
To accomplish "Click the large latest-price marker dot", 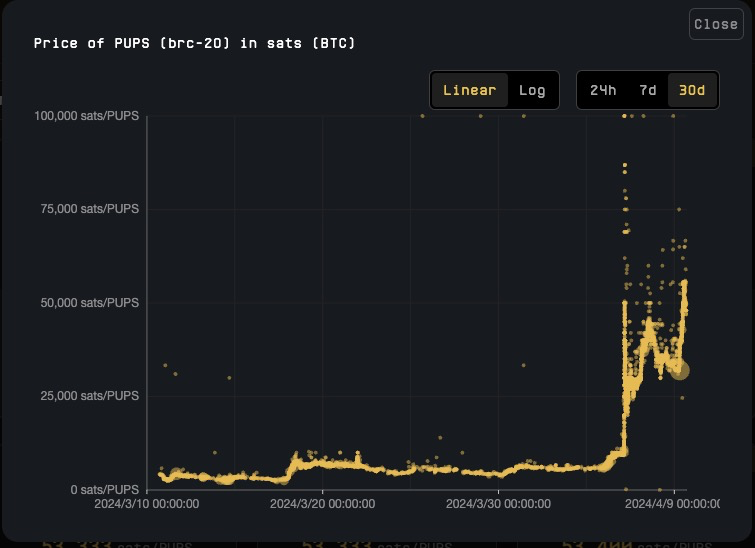I will (x=680, y=370).
